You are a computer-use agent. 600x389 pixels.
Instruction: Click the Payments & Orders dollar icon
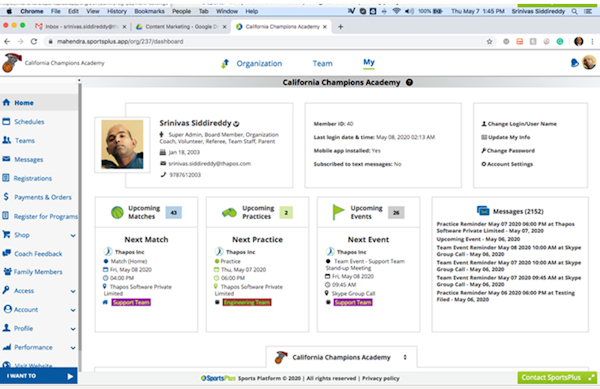pos(6,197)
